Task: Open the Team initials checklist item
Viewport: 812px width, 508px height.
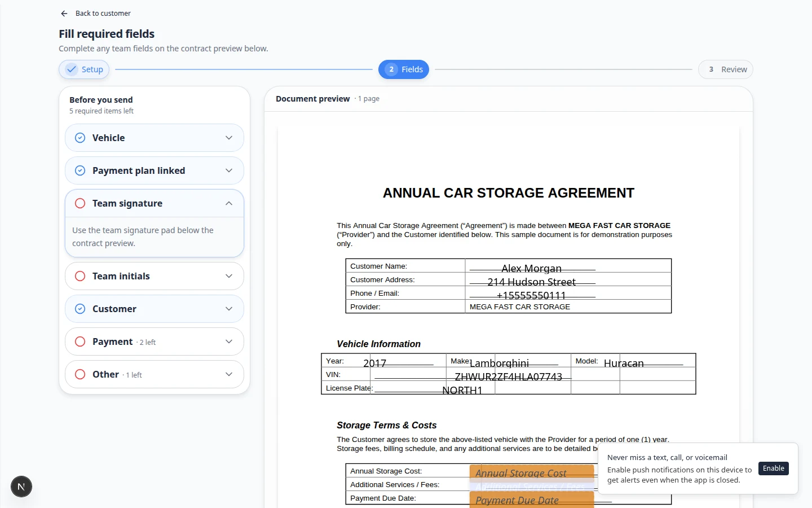Action: (155, 276)
